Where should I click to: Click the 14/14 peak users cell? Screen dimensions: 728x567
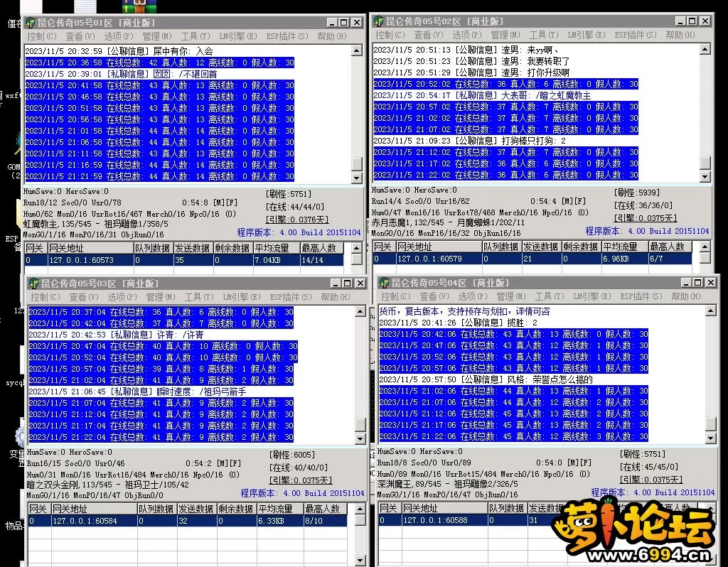click(322, 260)
